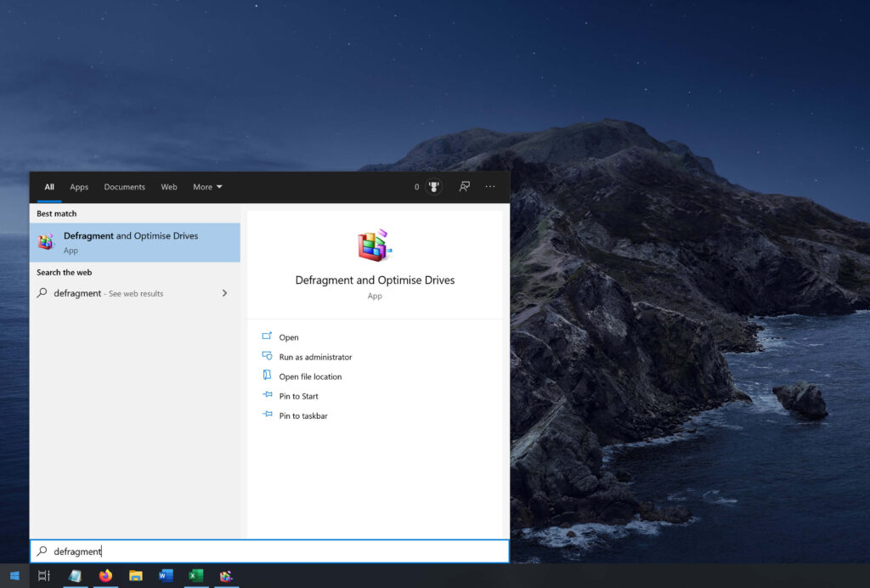Screen dimensions: 870x588
Task: Select Defragment and Optimise Drives best match
Action: click(135, 242)
